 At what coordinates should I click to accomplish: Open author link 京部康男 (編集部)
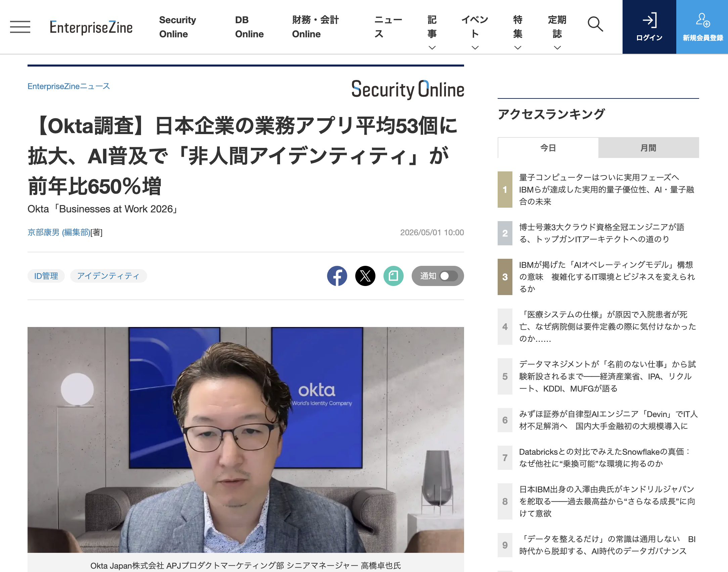[x=59, y=232]
